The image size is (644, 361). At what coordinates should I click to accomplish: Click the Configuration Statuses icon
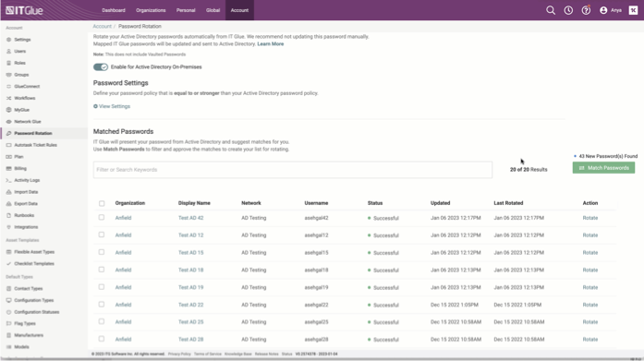(x=8, y=312)
